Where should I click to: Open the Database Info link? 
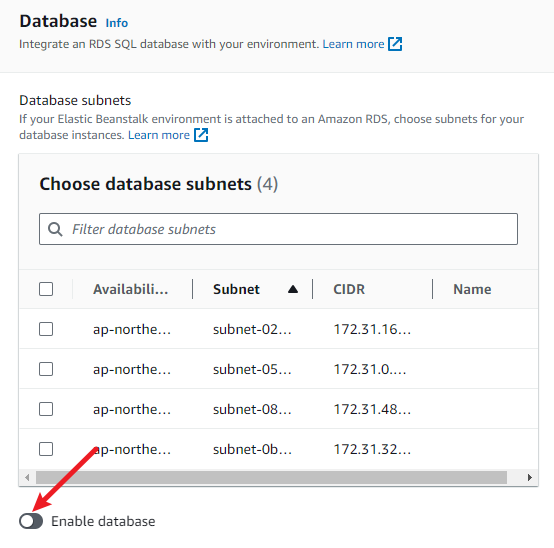point(117,23)
